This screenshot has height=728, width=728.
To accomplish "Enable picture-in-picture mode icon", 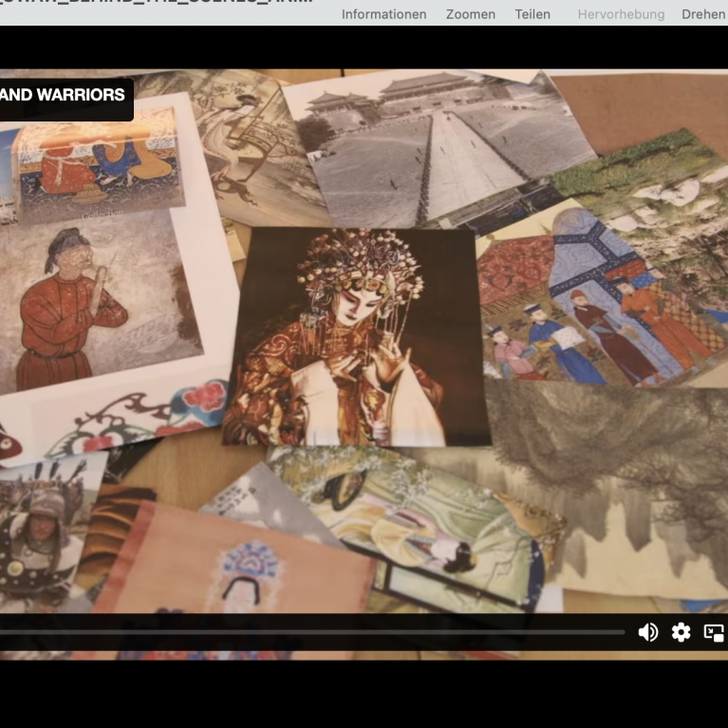I will [x=714, y=632].
